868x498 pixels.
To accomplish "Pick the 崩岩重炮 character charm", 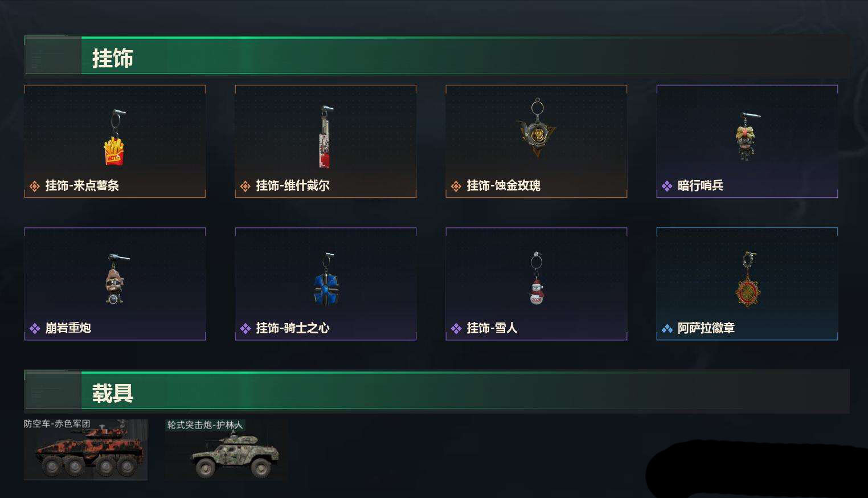I will click(x=116, y=279).
